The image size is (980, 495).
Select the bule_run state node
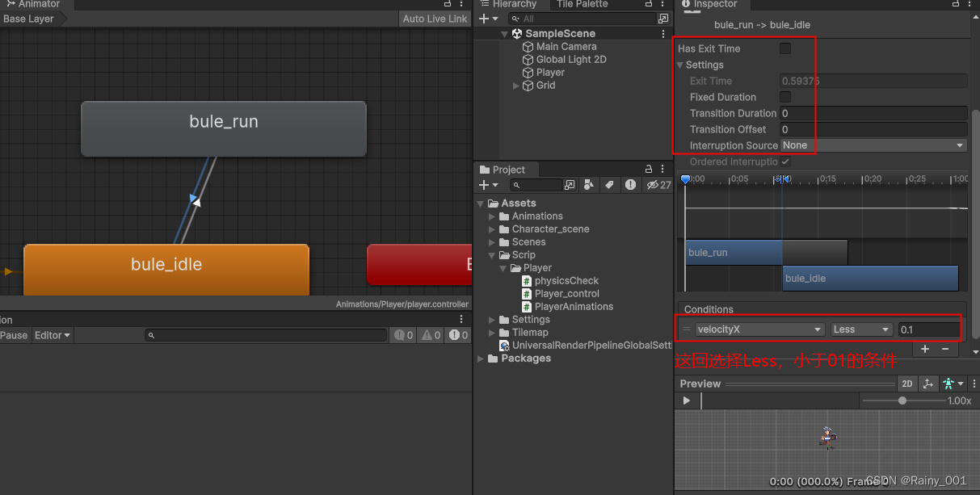[224, 128]
